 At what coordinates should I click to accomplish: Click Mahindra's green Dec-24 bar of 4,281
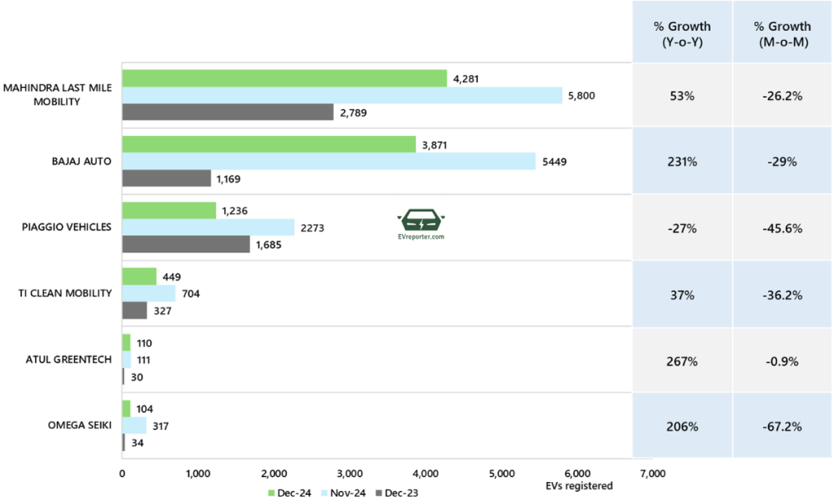pyautogui.click(x=284, y=78)
